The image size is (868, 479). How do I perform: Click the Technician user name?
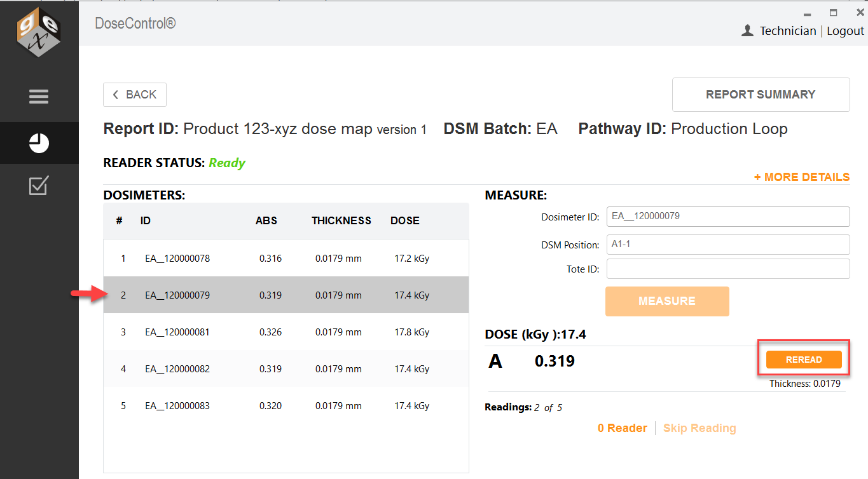tap(788, 31)
